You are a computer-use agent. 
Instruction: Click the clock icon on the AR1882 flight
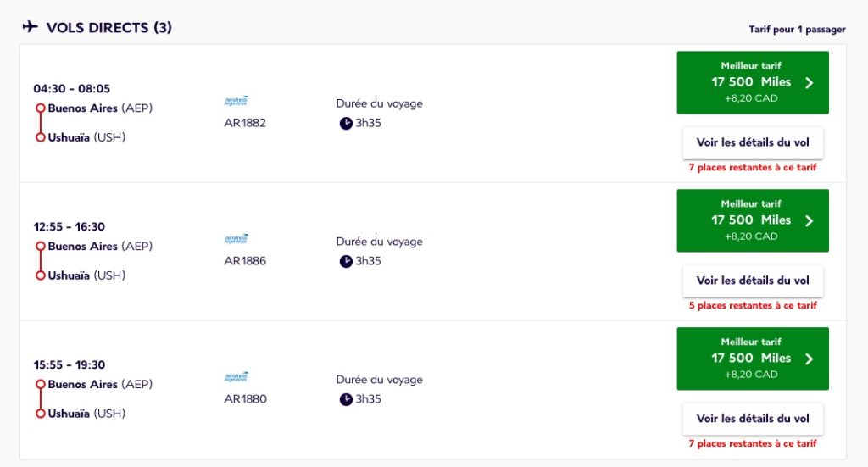(346, 123)
